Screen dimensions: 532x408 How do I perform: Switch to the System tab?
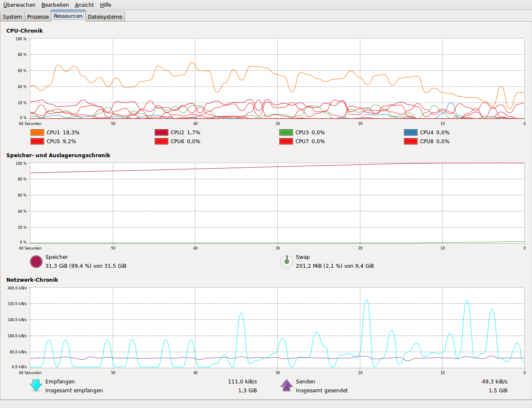coord(12,17)
